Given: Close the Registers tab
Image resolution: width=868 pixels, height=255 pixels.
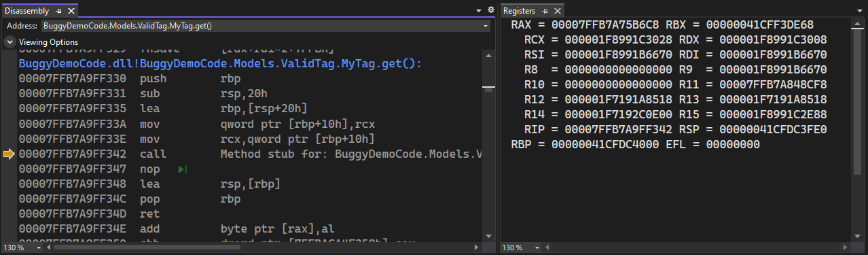Looking at the screenshot, I should (557, 11).
